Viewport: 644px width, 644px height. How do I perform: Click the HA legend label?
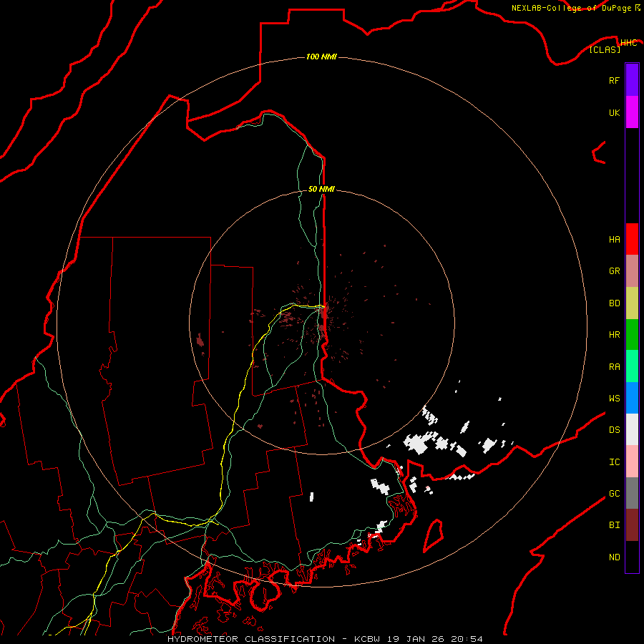pos(614,240)
